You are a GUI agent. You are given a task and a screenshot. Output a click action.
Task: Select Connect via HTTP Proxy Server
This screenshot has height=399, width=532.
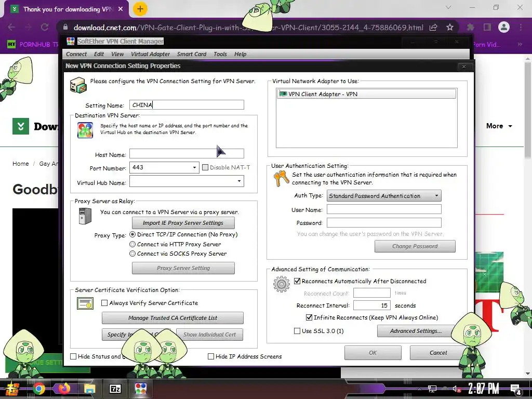pos(132,244)
